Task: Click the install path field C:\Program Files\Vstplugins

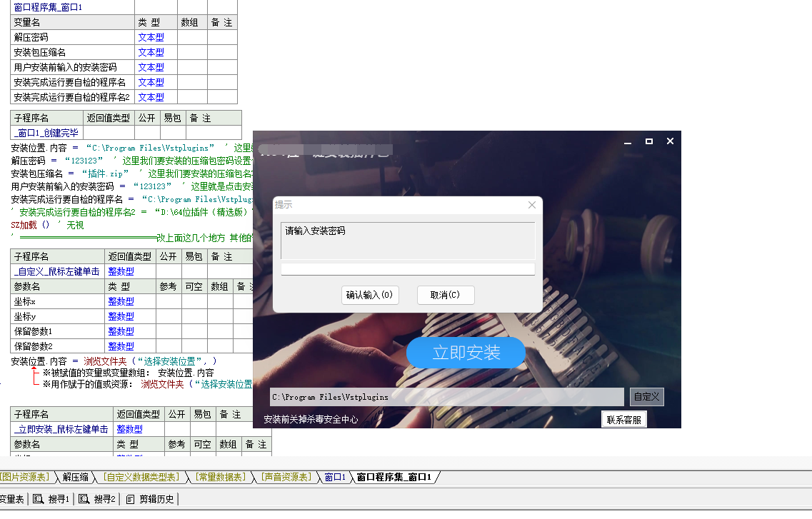Action: 446,397
